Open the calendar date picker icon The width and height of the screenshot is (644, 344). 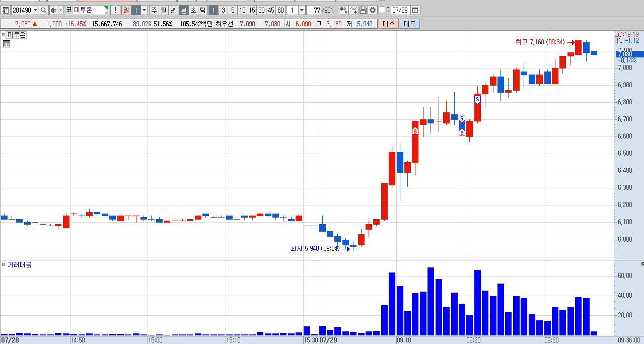(x=415, y=10)
